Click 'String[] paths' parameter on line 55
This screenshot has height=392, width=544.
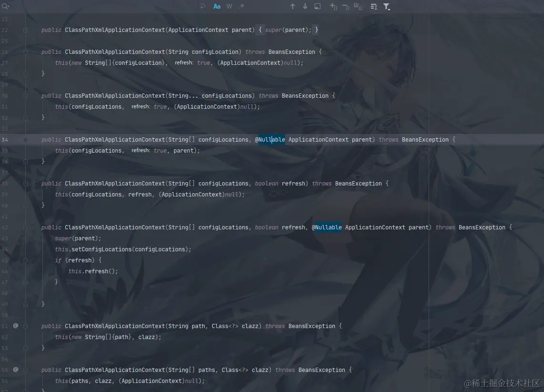pos(192,370)
